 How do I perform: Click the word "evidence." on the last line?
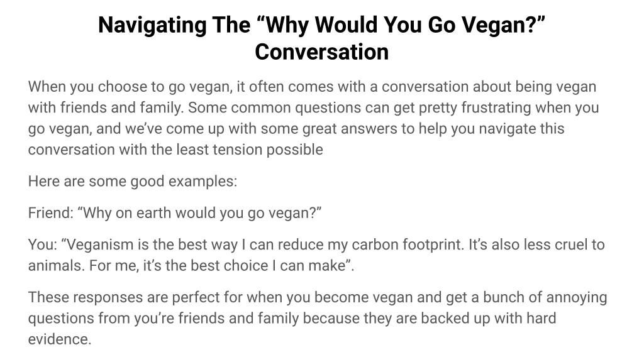coord(60,339)
